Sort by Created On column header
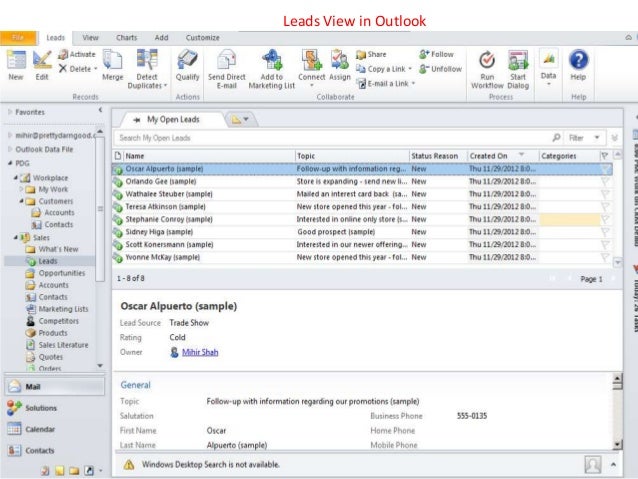This screenshot has width=638, height=479. 503,156
